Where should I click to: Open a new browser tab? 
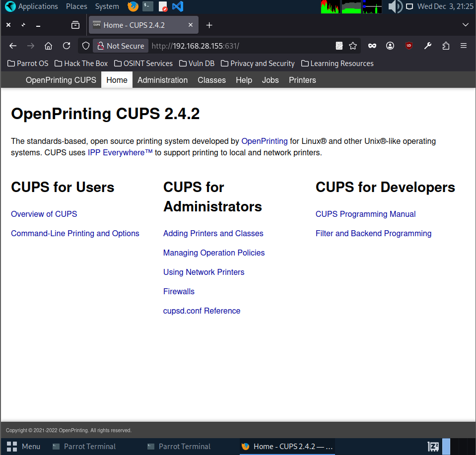point(209,25)
